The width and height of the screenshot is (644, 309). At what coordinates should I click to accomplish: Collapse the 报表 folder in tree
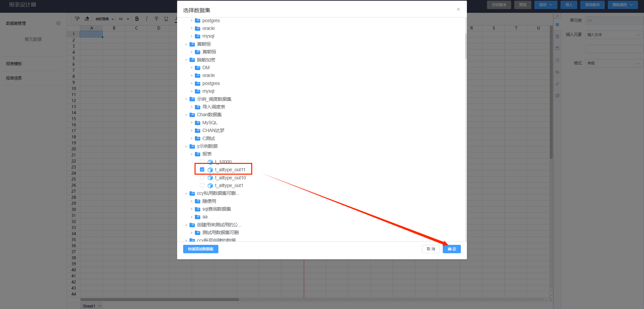click(192, 154)
